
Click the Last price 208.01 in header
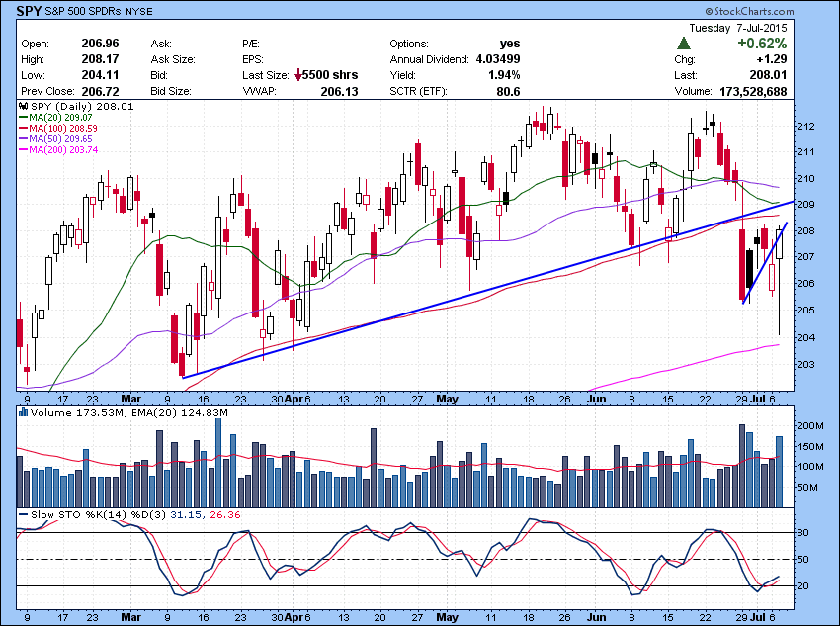[x=768, y=75]
